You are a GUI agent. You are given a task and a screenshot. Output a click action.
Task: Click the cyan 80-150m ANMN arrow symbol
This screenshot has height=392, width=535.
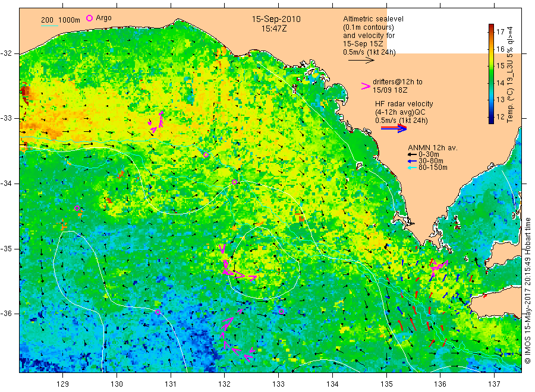pyautogui.click(x=412, y=167)
